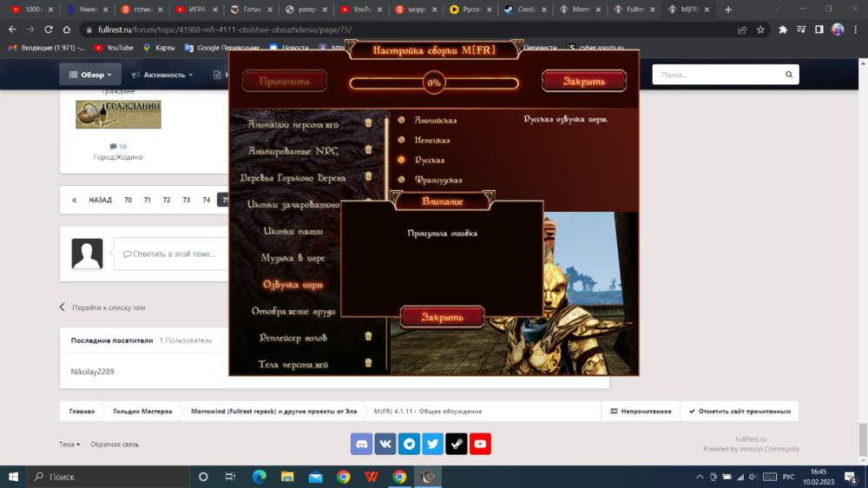Screen dimensions: 868x488
Task: Open Telegram social link in footer
Action: [x=409, y=444]
